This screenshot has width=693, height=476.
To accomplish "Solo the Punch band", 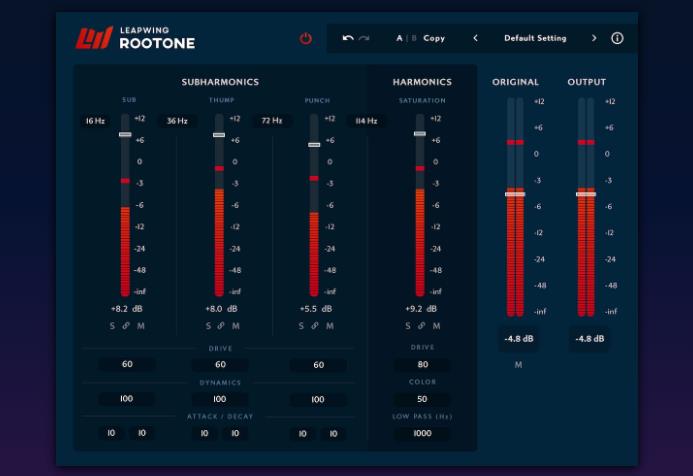I will click(x=301, y=326).
